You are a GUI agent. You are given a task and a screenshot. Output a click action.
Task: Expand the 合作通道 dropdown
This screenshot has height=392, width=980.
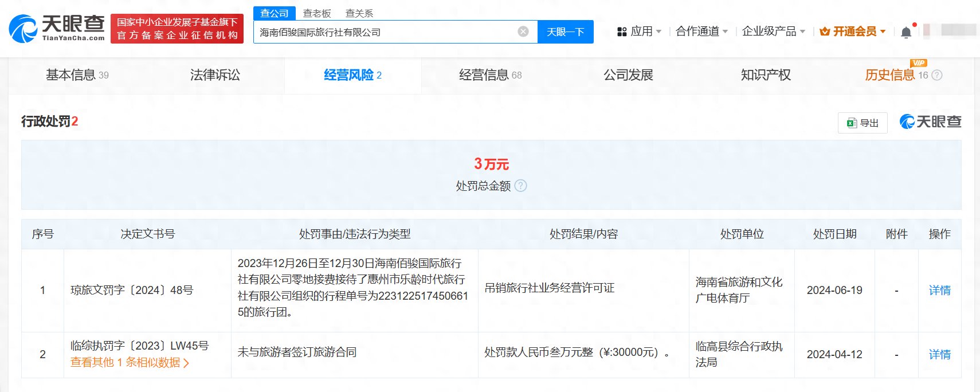pyautogui.click(x=725, y=32)
